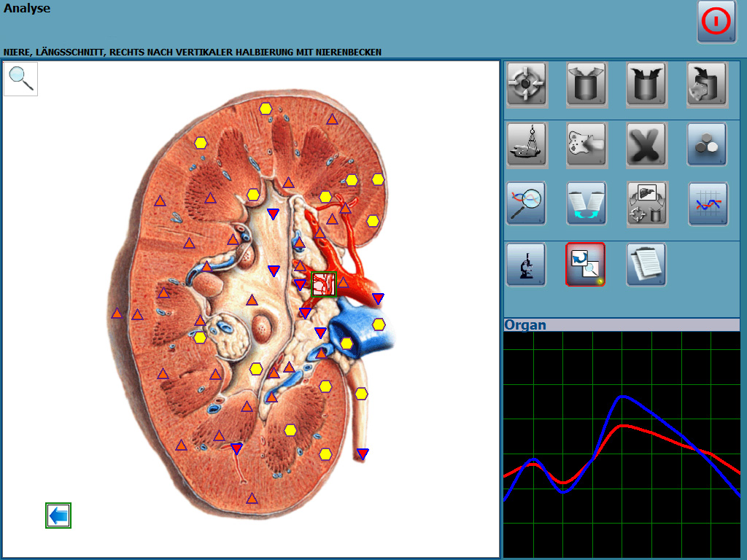Click the three spheres icon
The height and width of the screenshot is (560, 747).
706,144
